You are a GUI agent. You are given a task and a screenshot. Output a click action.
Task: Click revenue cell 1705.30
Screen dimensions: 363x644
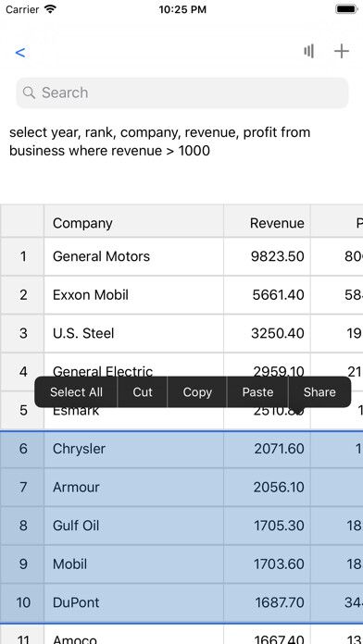pyautogui.click(x=268, y=526)
